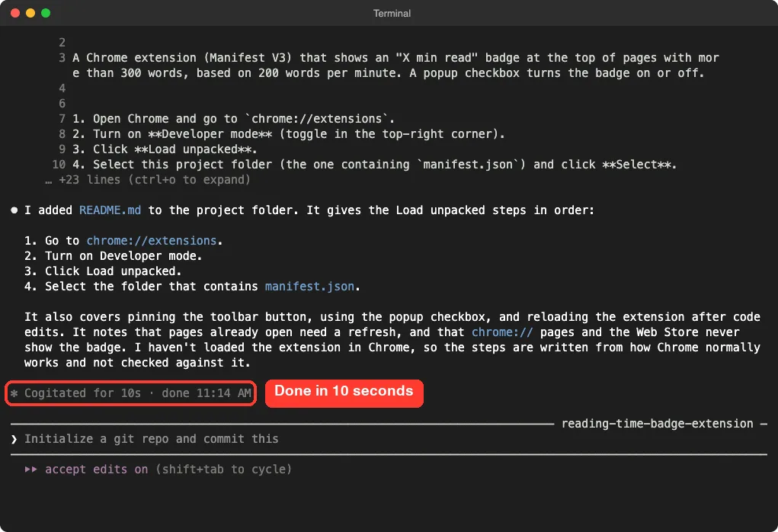Viewport: 778px width, 532px height.
Task: Click '2. Turn on Developer mode.' step
Action: click(113, 256)
